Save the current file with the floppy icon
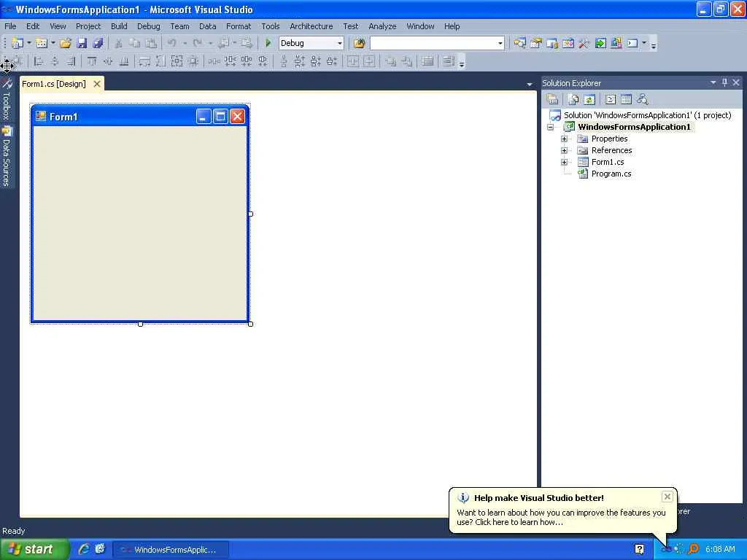 point(82,43)
